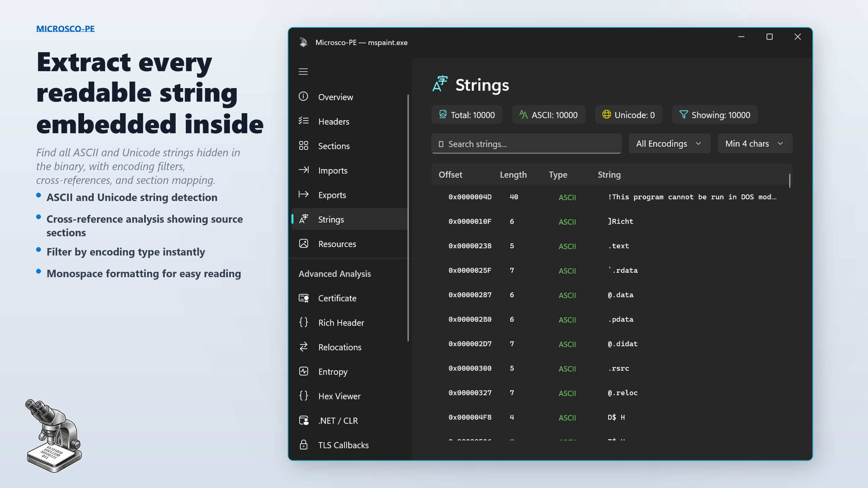The image size is (868, 488).
Task: Open the Overview section icon
Action: point(303,97)
